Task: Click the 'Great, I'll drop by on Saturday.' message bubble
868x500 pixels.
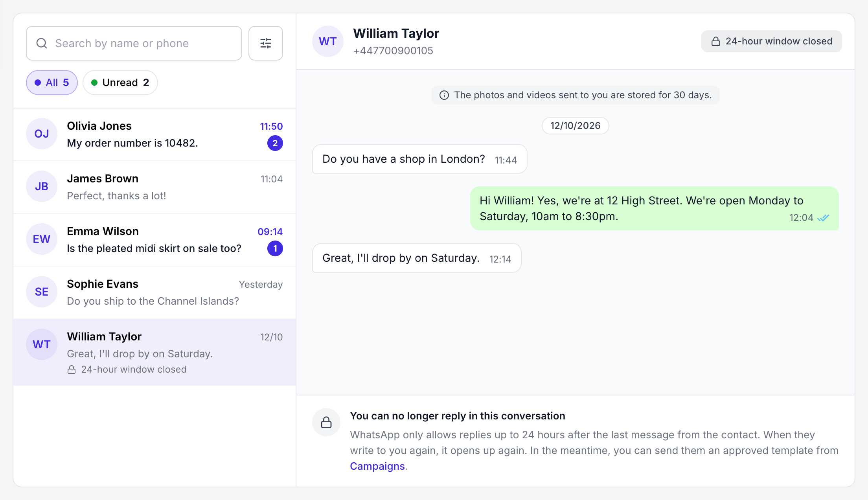Action: 417,258
